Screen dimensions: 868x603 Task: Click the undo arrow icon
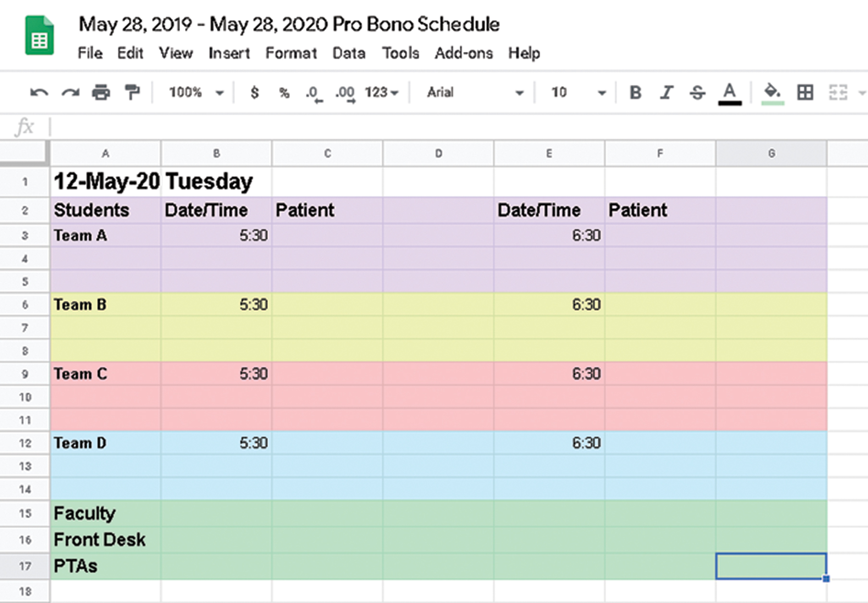tap(39, 92)
